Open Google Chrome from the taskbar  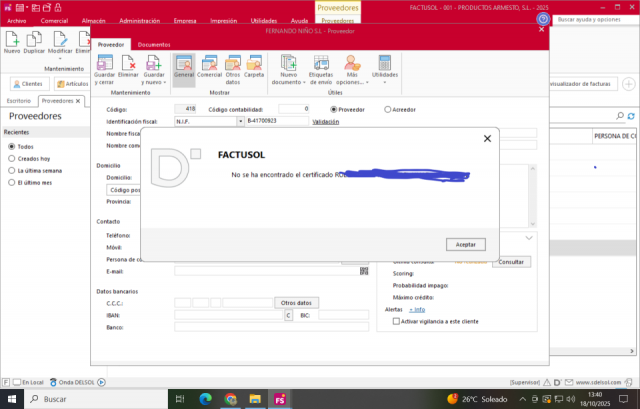[x=230, y=399]
